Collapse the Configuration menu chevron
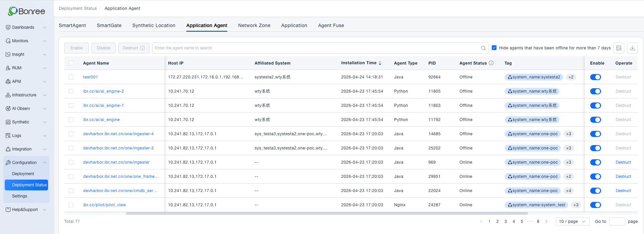The height and width of the screenshot is (234, 644). pyautogui.click(x=45, y=163)
